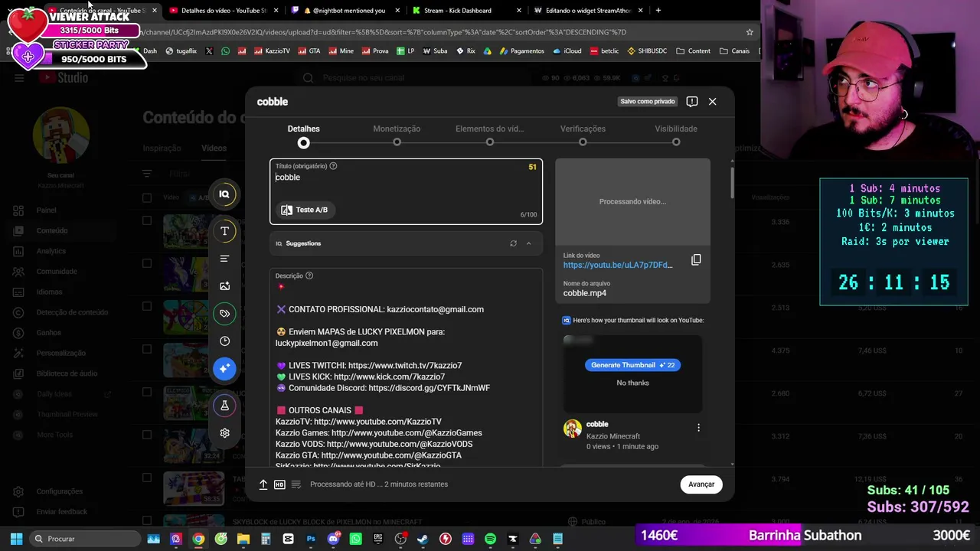Open the vidIQ title tool (T icon)
This screenshot has width=980, height=551.
(x=224, y=231)
